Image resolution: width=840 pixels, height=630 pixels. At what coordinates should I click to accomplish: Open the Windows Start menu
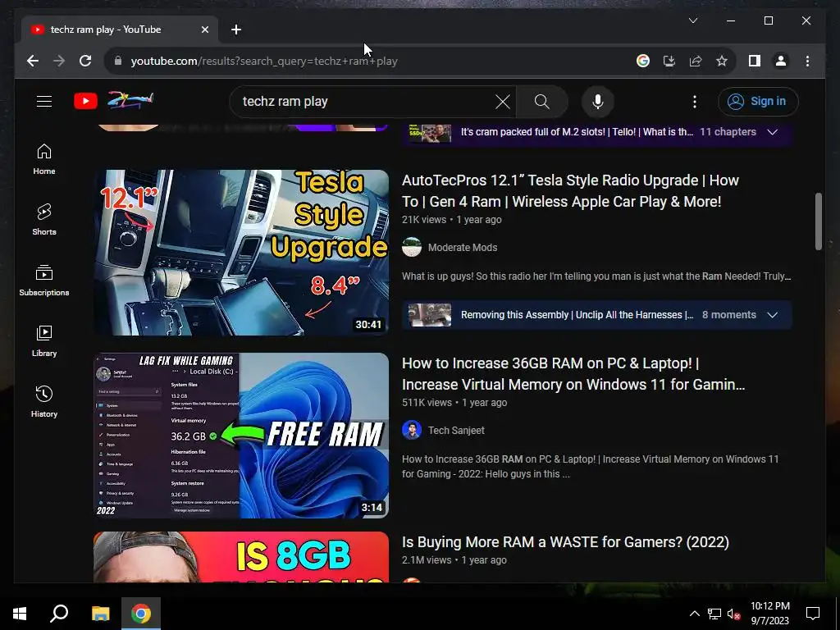pos(20,614)
